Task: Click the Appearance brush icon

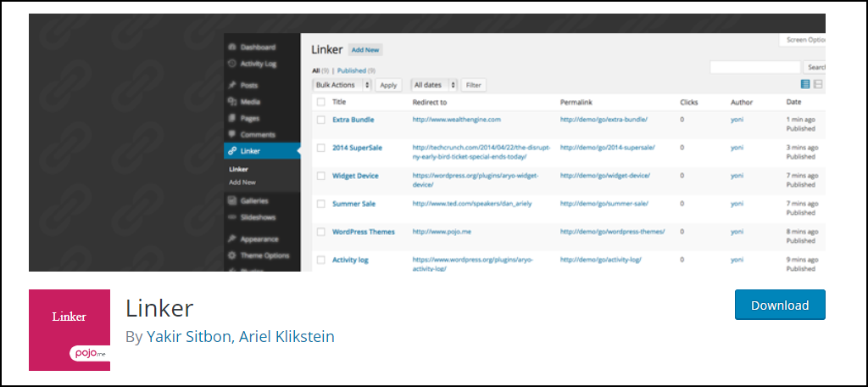Action: coord(232,239)
